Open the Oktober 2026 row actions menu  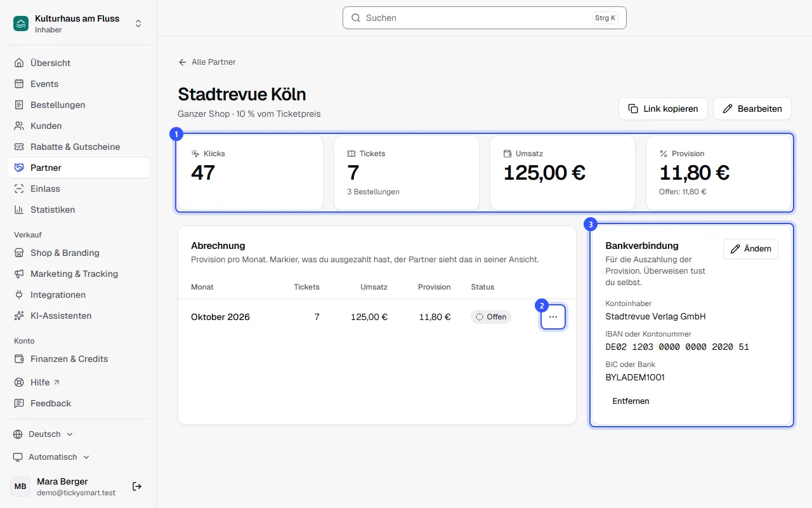coord(553,317)
